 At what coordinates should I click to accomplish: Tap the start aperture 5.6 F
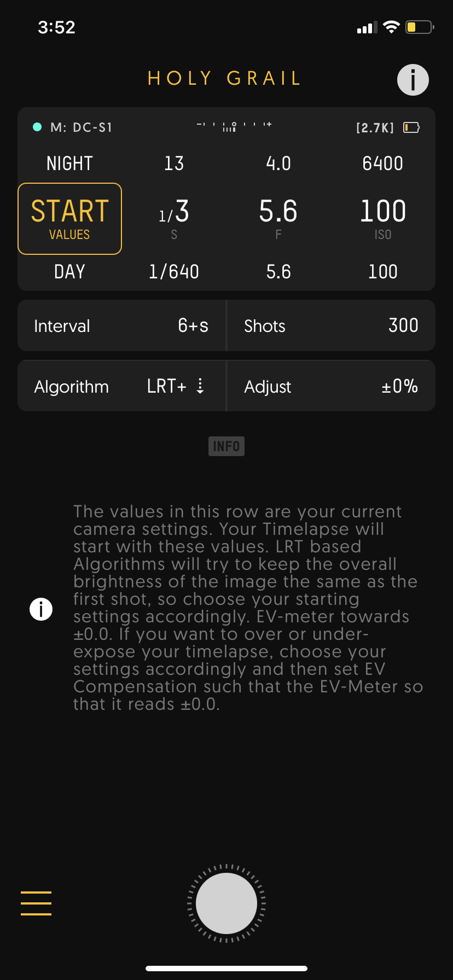click(x=278, y=217)
